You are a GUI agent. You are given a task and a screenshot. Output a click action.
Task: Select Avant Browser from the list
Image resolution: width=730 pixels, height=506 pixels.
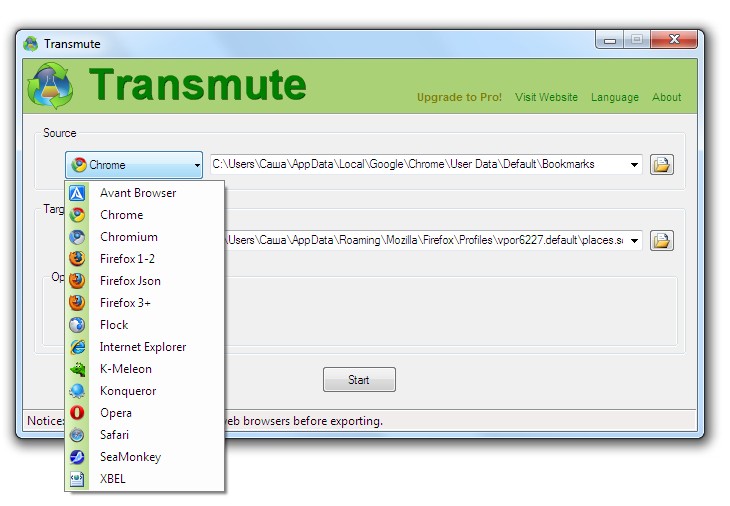[144, 193]
